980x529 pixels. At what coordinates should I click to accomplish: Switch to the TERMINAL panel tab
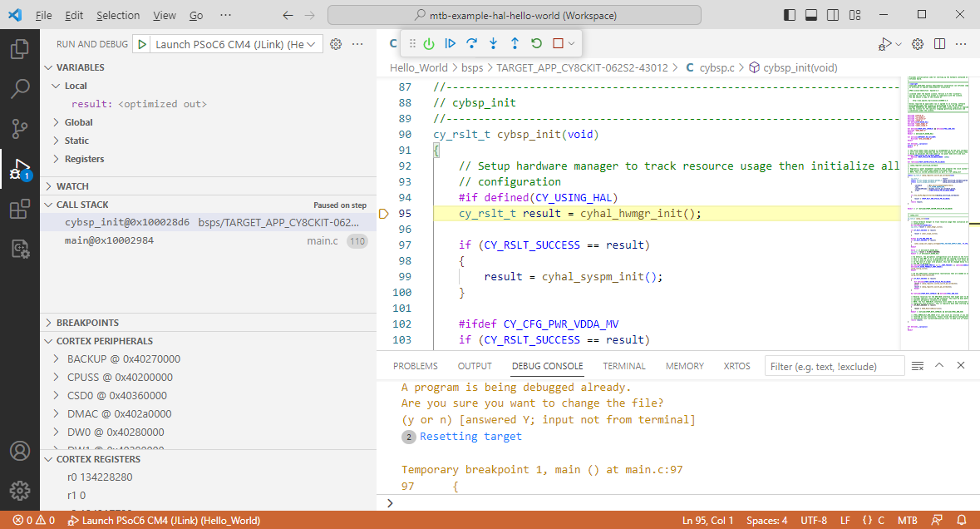(623, 367)
